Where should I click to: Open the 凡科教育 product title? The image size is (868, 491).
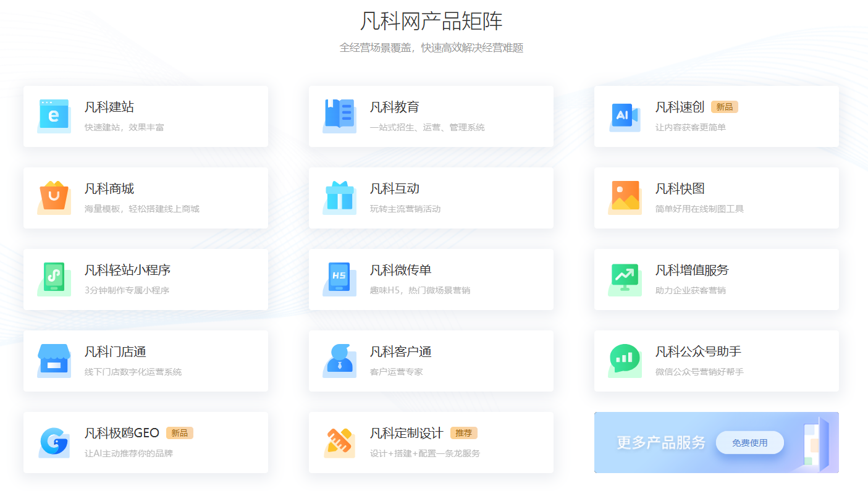[395, 107]
